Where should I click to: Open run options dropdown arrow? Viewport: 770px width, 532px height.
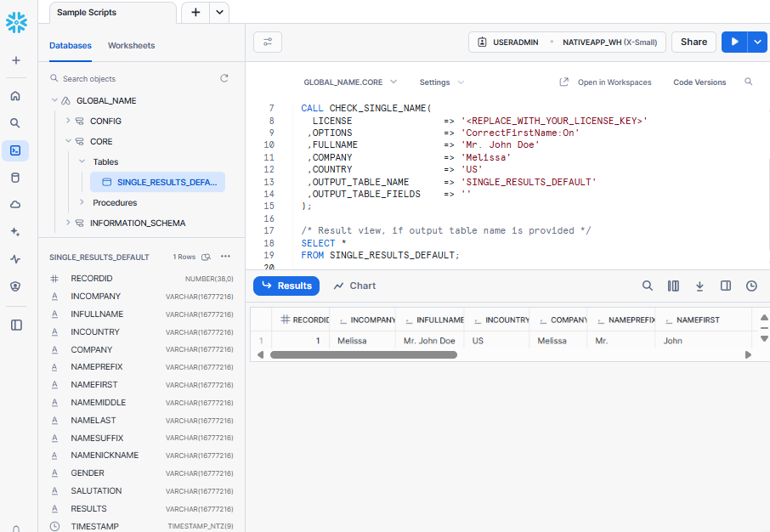(x=758, y=42)
